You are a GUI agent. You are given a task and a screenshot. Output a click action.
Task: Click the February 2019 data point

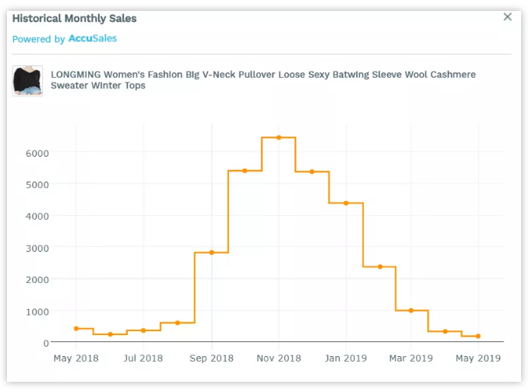pos(379,267)
